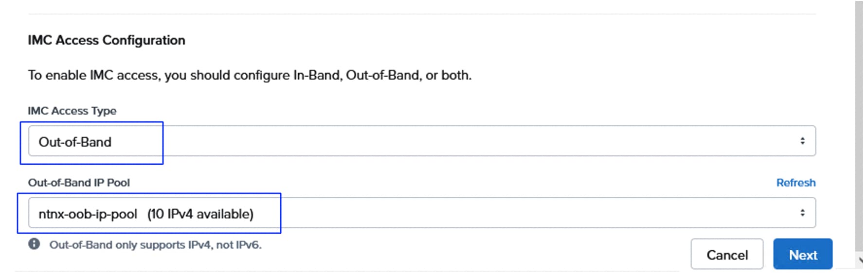Click the "Out-of-Band IP Pool" field label

tap(79, 183)
